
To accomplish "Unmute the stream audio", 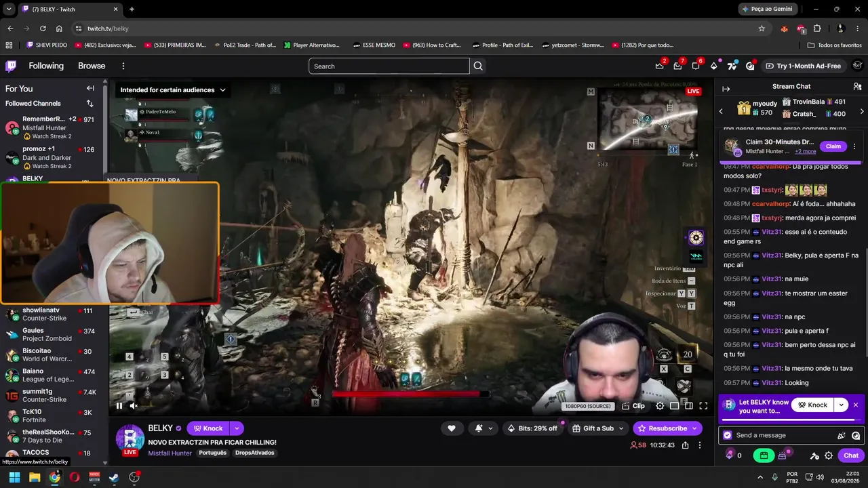I will [x=134, y=406].
